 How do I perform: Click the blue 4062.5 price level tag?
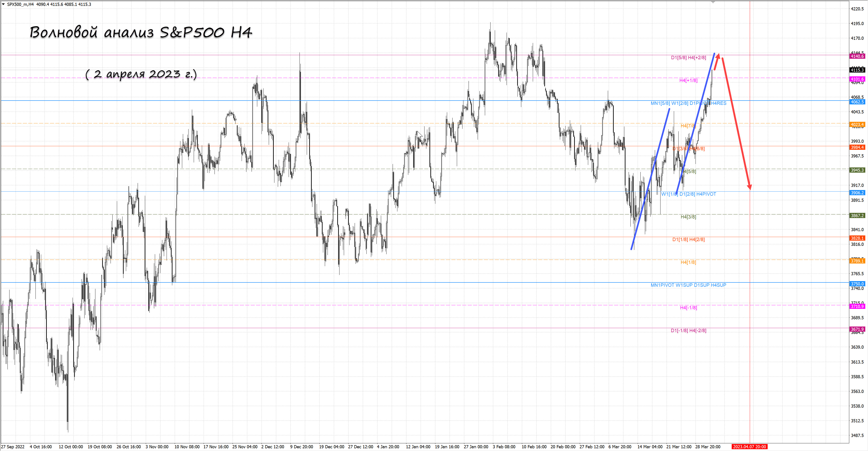coord(857,102)
